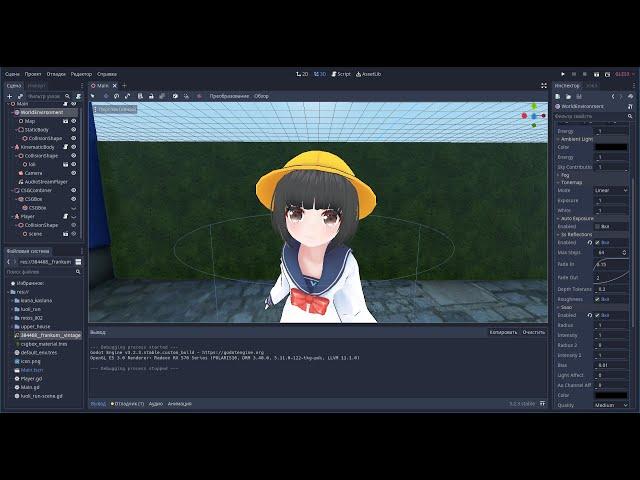Open the renderer GLES3 dropdown
Image resolution: width=640 pixels, height=480 pixels.
click(x=625, y=74)
